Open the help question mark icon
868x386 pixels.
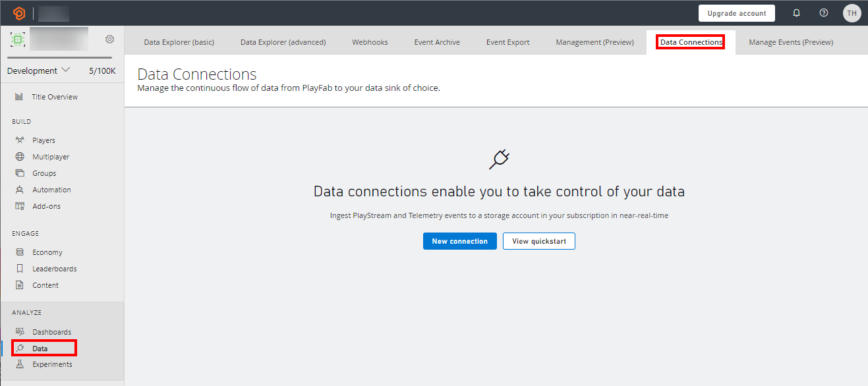[823, 13]
